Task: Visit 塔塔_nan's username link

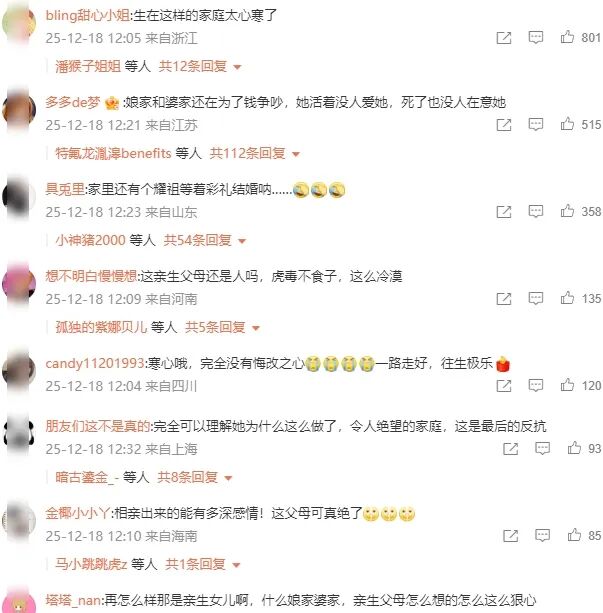Action: [74, 600]
